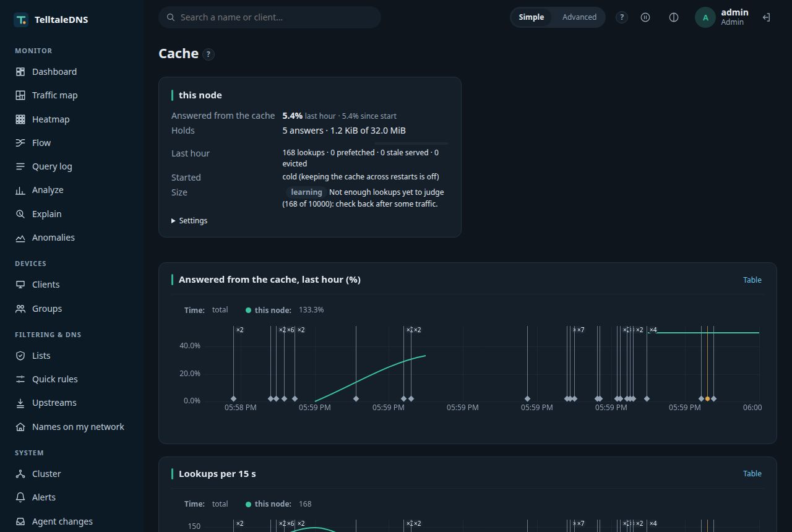Screen dimensions: 792x532
Task: Click the Analyze bar chart icon
Action: coord(20,190)
